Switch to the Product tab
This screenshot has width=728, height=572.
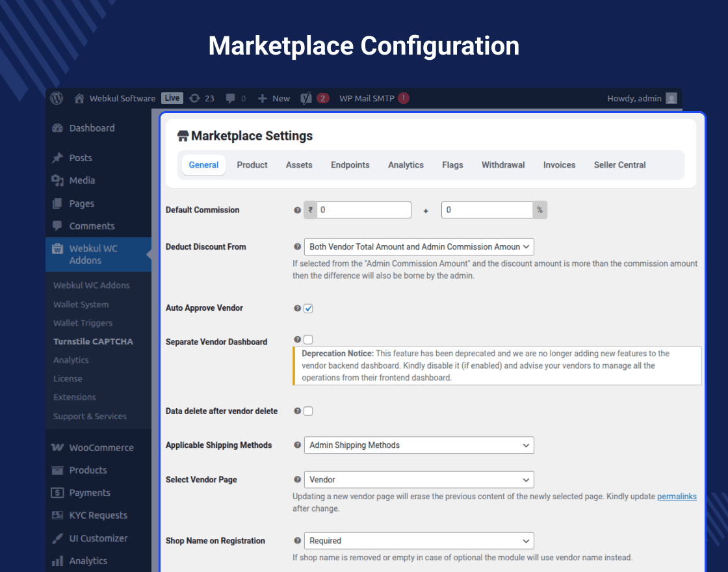point(252,165)
